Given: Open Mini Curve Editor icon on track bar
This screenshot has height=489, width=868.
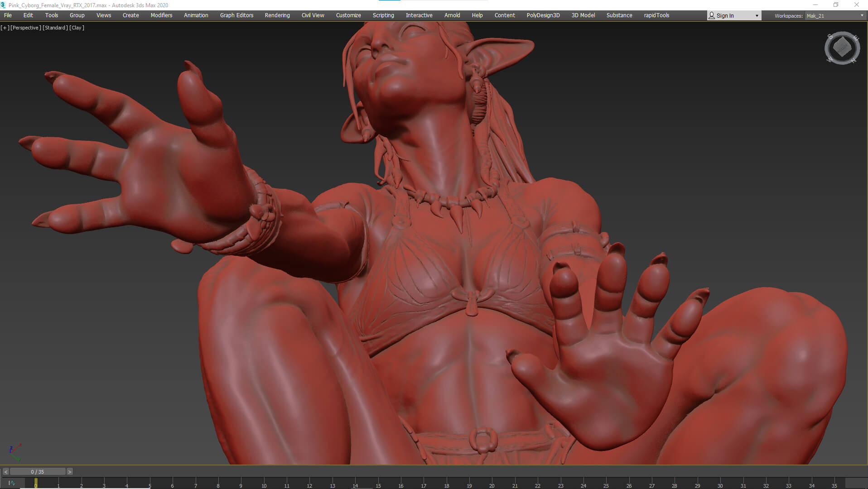Looking at the screenshot, I should tap(12, 483).
